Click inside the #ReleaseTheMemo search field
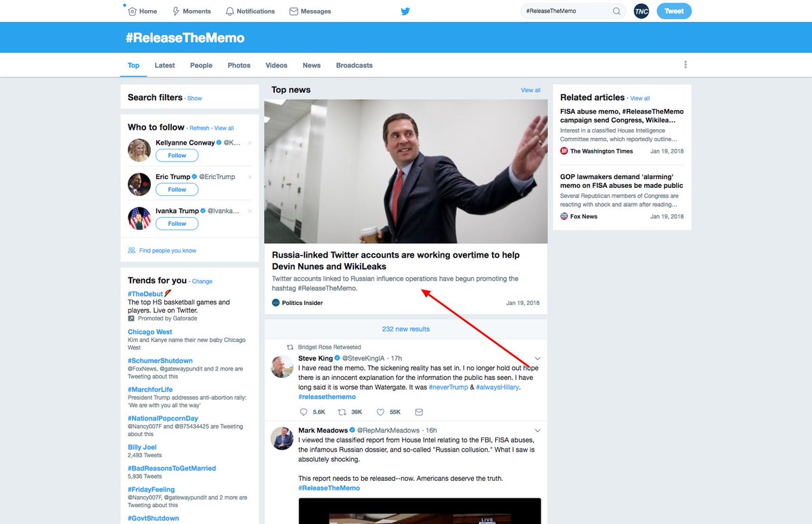 pyautogui.click(x=568, y=11)
